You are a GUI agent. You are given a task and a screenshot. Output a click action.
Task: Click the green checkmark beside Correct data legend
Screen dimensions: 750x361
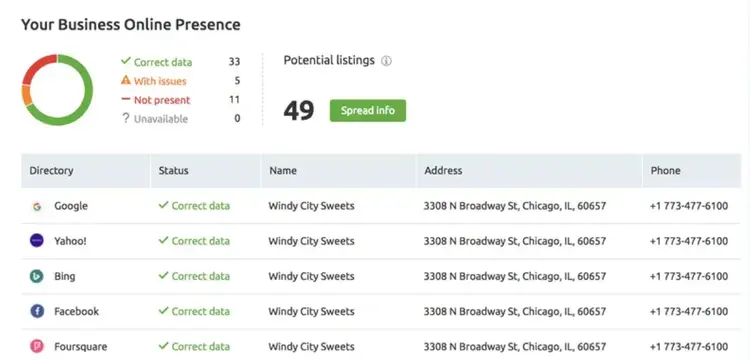[126, 61]
